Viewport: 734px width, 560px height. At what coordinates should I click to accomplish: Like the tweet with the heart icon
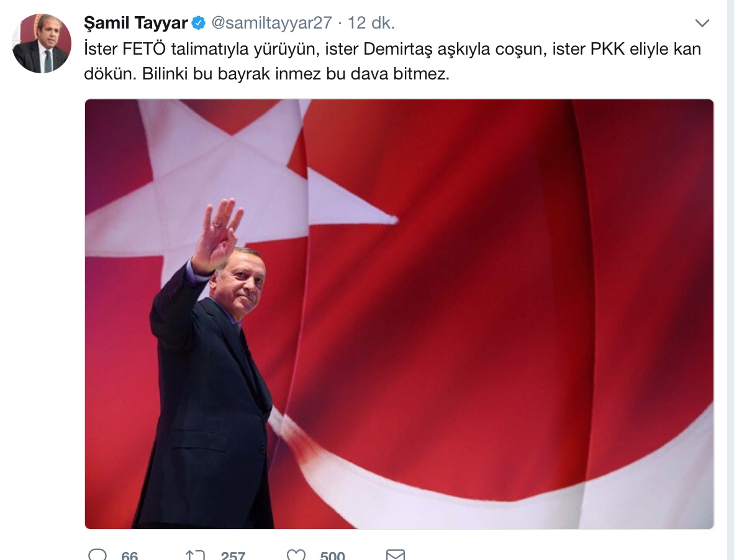[296, 555]
